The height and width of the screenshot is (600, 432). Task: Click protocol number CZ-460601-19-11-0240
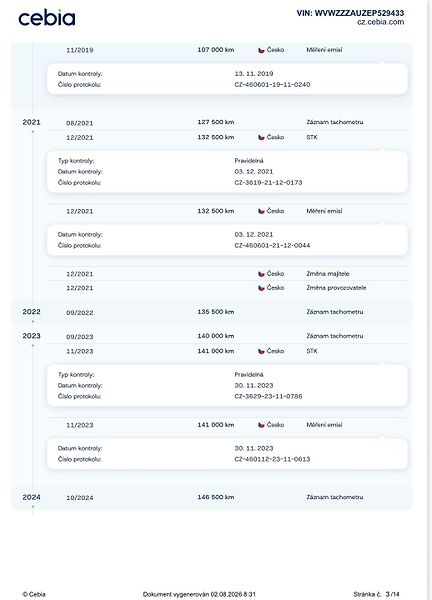pyautogui.click(x=272, y=85)
